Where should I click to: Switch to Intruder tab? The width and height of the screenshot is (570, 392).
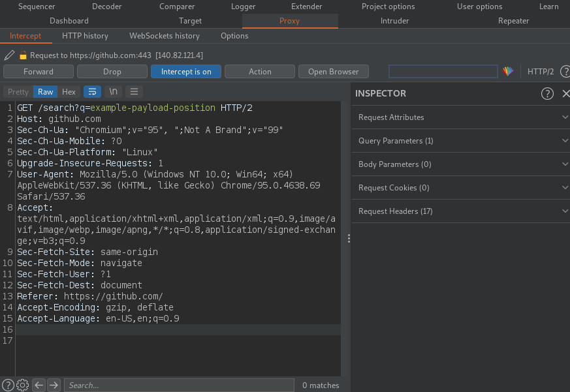coord(395,21)
